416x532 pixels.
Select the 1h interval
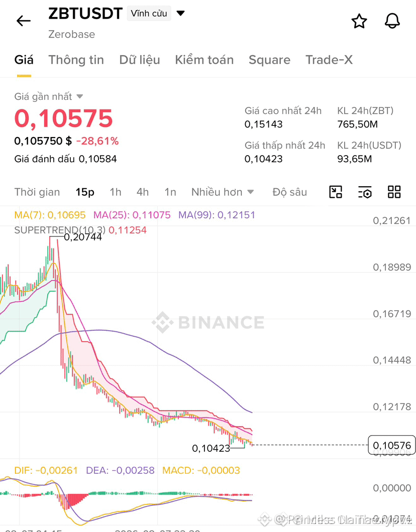[x=116, y=192]
